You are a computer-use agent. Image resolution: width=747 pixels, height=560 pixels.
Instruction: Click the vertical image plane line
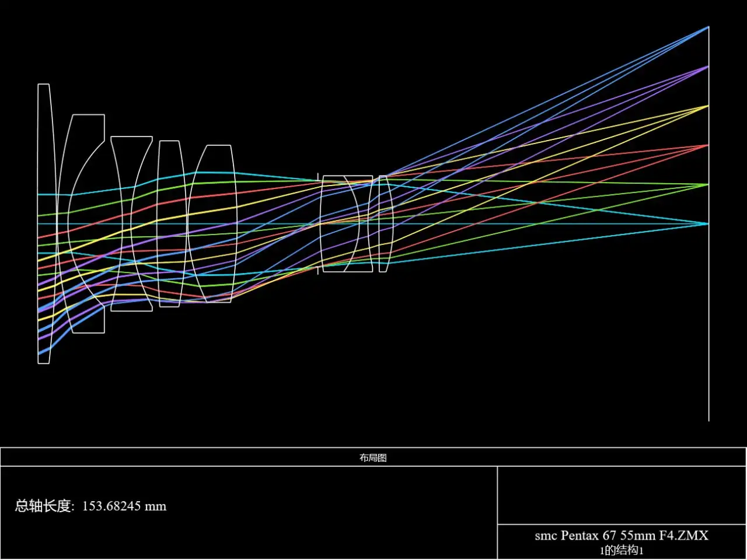[708, 223]
